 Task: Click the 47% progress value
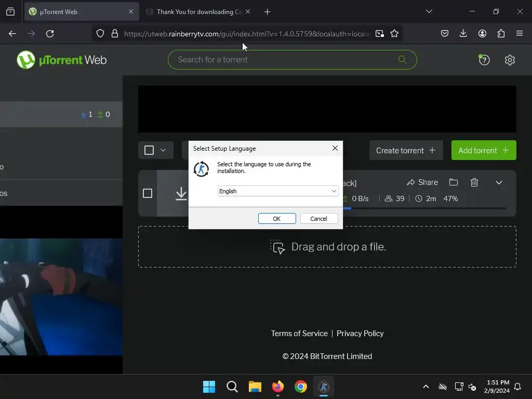[450, 198]
